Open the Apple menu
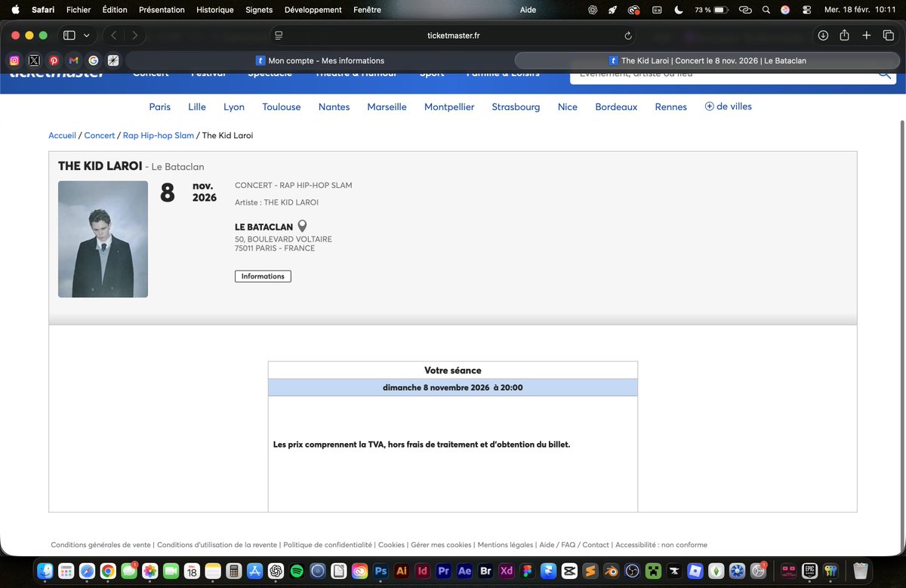906x588 pixels. [15, 10]
